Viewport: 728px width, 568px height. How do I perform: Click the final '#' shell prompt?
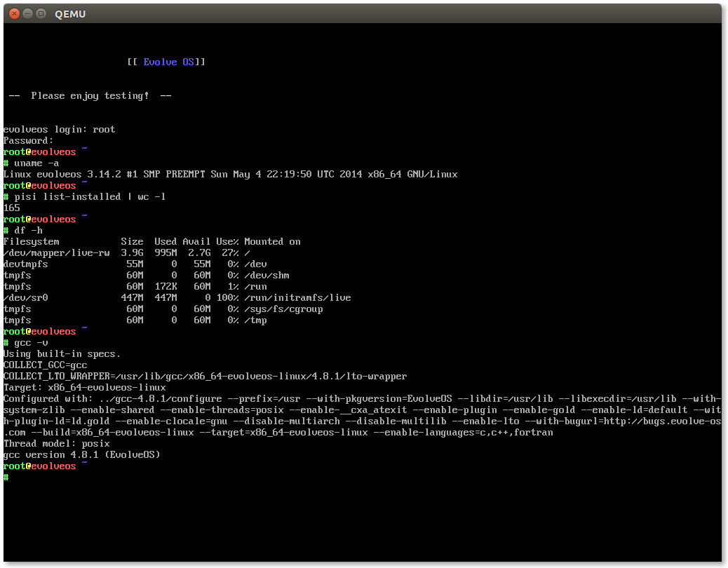(x=6, y=477)
